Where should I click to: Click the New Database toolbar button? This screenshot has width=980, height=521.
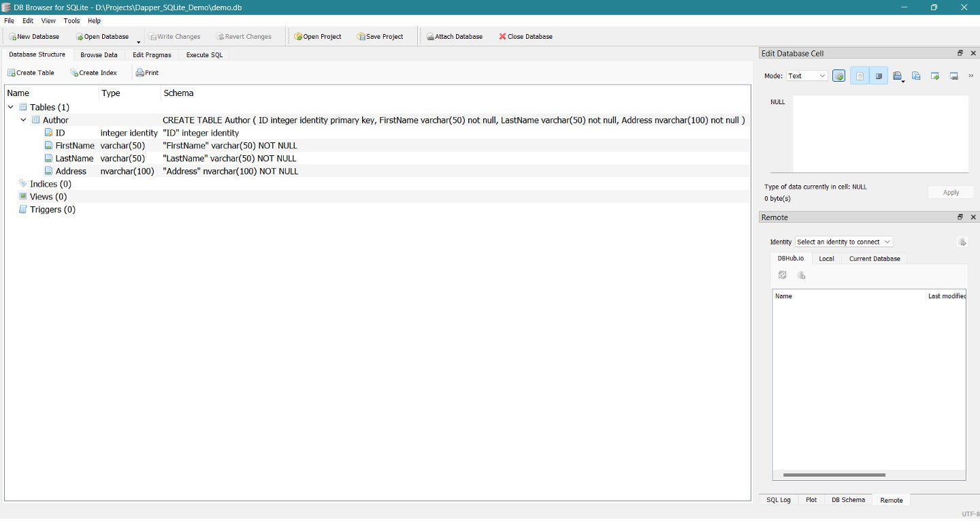34,37
